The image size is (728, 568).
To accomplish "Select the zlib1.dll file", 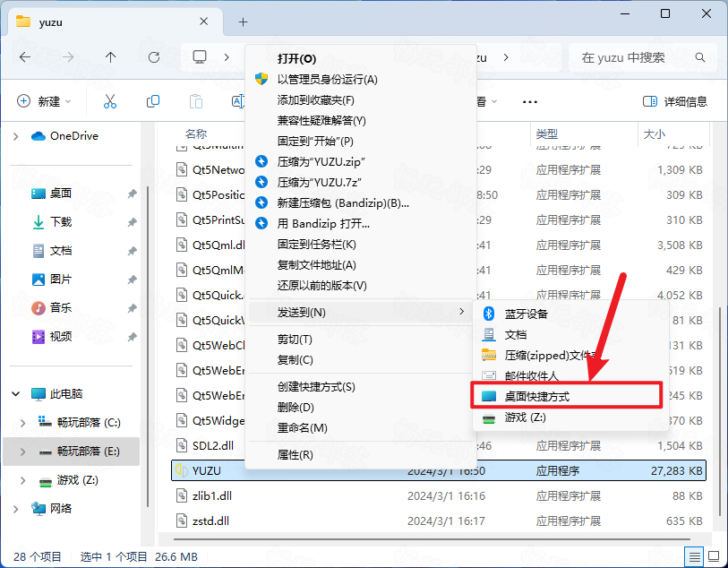I will click(x=439, y=496).
